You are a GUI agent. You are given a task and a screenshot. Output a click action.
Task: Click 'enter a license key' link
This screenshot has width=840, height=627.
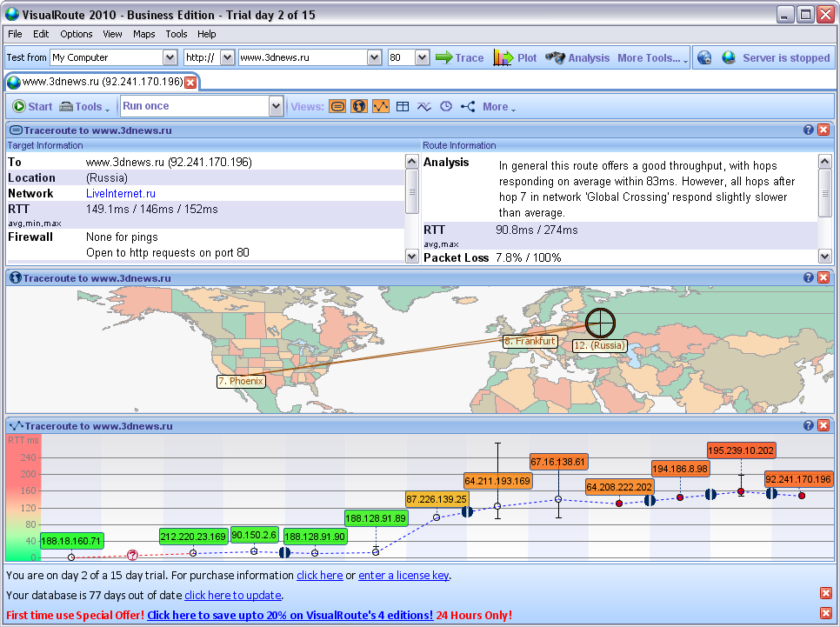[403, 575]
